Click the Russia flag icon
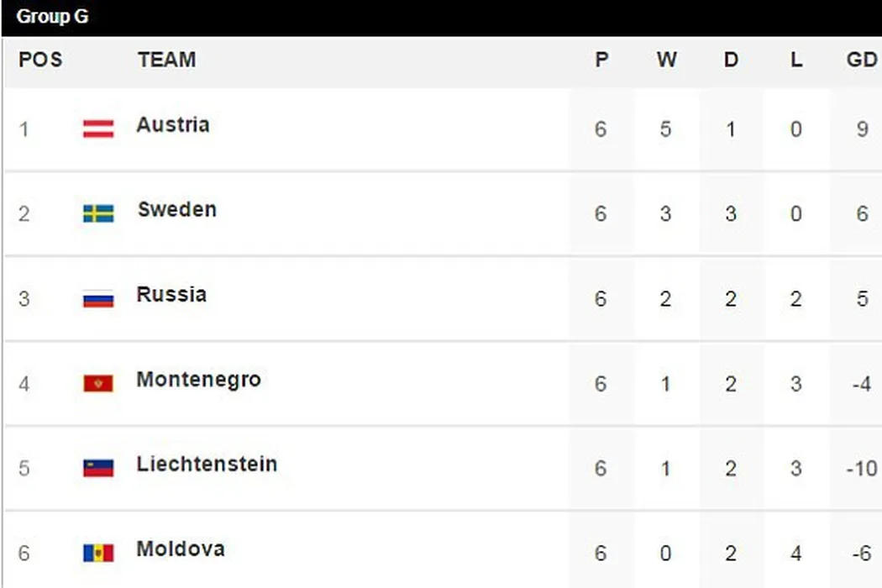 (x=98, y=298)
